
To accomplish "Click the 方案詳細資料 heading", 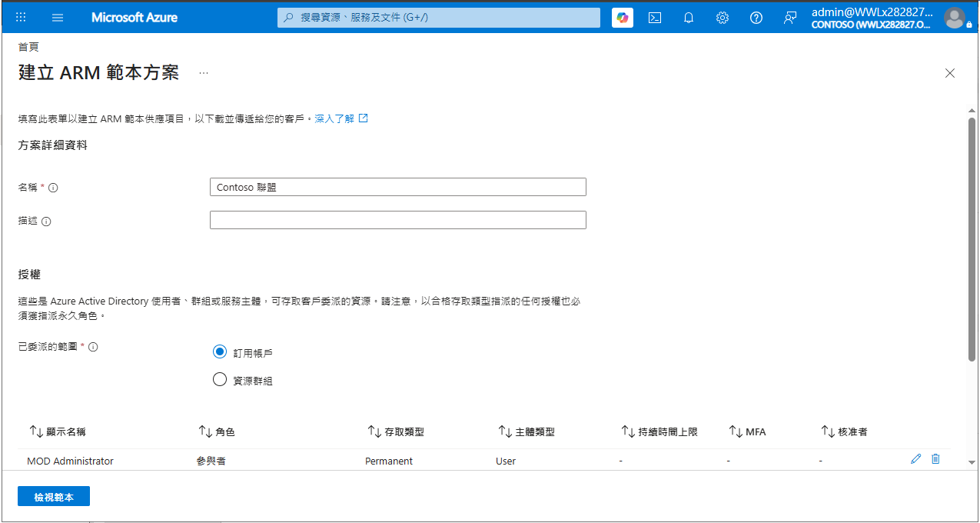I will [53, 145].
